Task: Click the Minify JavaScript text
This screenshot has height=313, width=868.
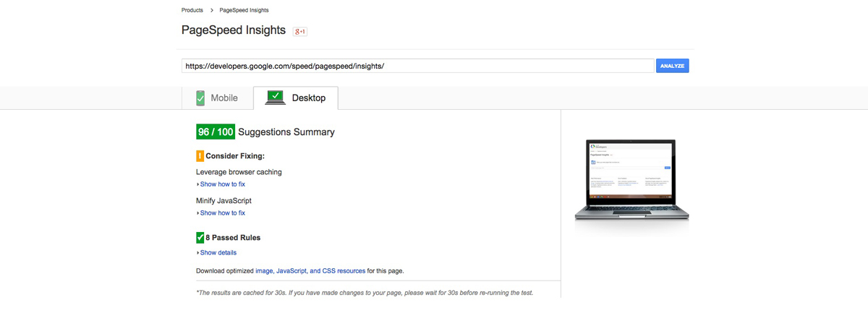Action: point(224,201)
